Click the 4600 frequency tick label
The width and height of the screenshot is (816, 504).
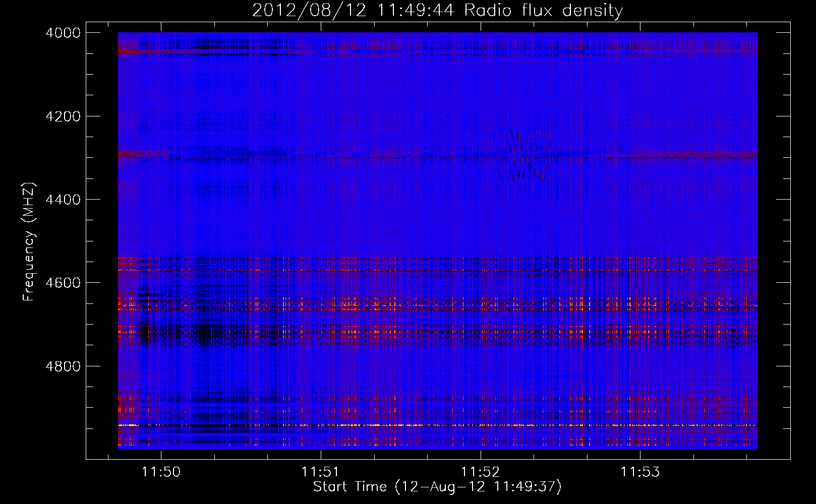[x=63, y=283]
